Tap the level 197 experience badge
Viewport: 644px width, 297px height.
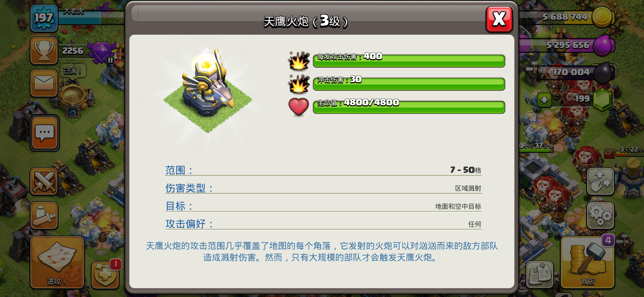pyautogui.click(x=44, y=18)
